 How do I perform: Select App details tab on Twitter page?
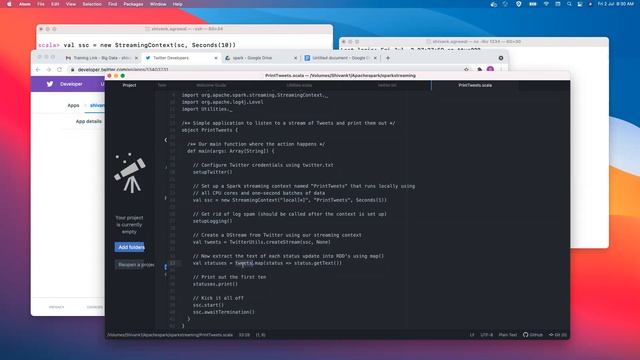coord(89,121)
